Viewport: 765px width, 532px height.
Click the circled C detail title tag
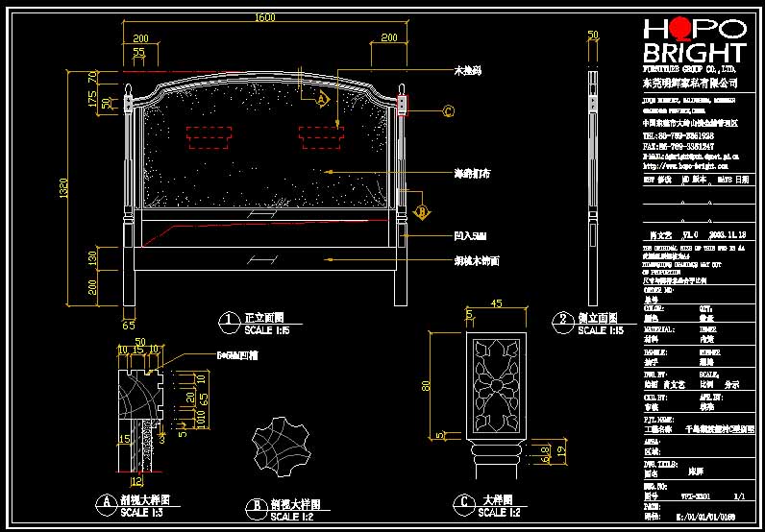tap(462, 504)
